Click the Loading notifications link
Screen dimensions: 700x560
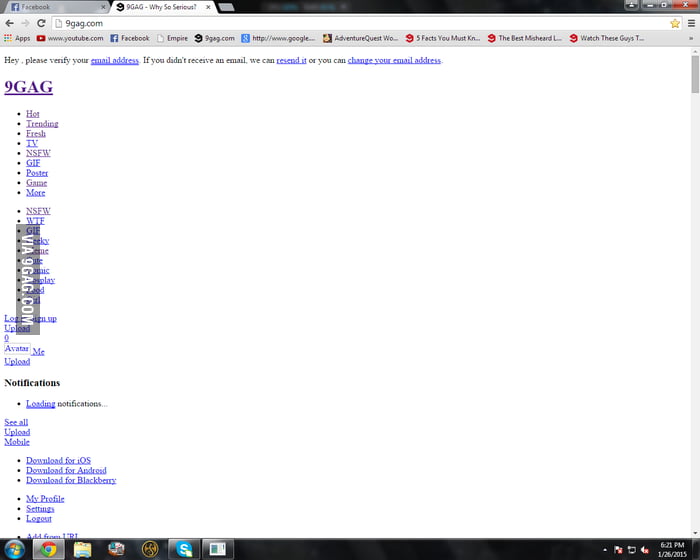pos(41,404)
